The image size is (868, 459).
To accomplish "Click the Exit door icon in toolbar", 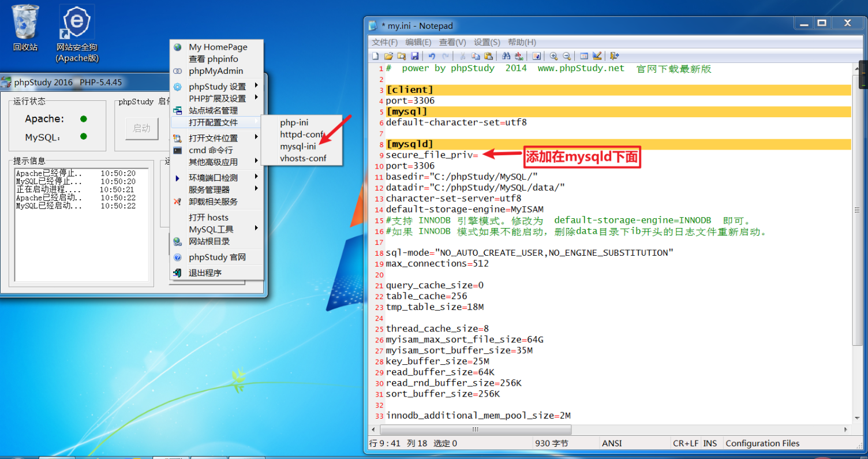I will coord(615,56).
